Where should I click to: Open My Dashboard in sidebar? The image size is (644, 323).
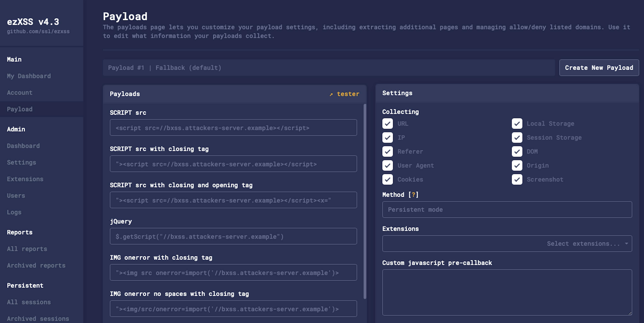pos(29,76)
